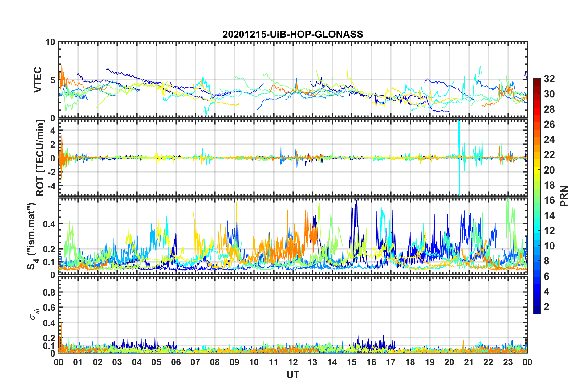Click x-axis tick label 18
Viewport: 586px width, 392px height.
pyautogui.click(x=410, y=362)
